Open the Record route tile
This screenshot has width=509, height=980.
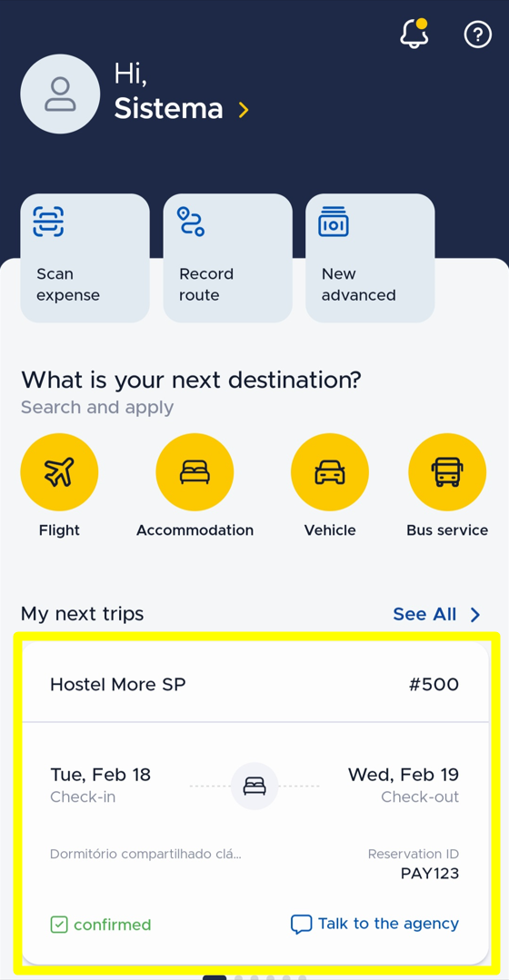pos(227,258)
